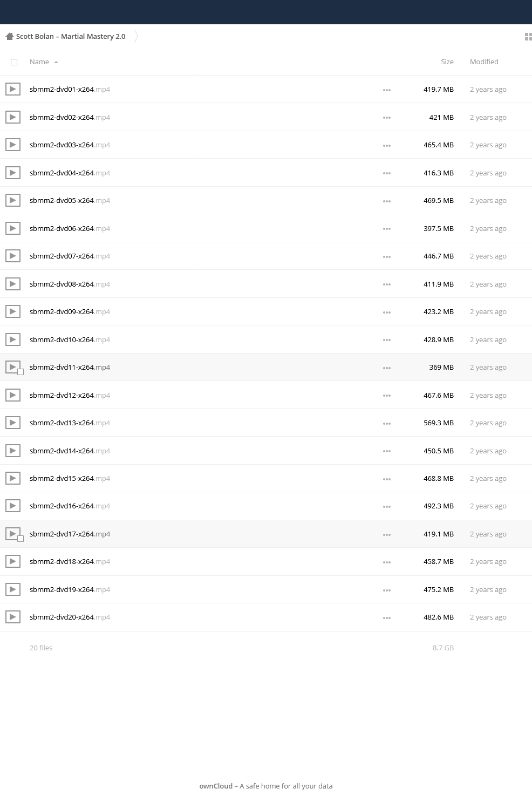Switch to grid view using the top-right icon
This screenshot has height=802, width=532.
528,37
